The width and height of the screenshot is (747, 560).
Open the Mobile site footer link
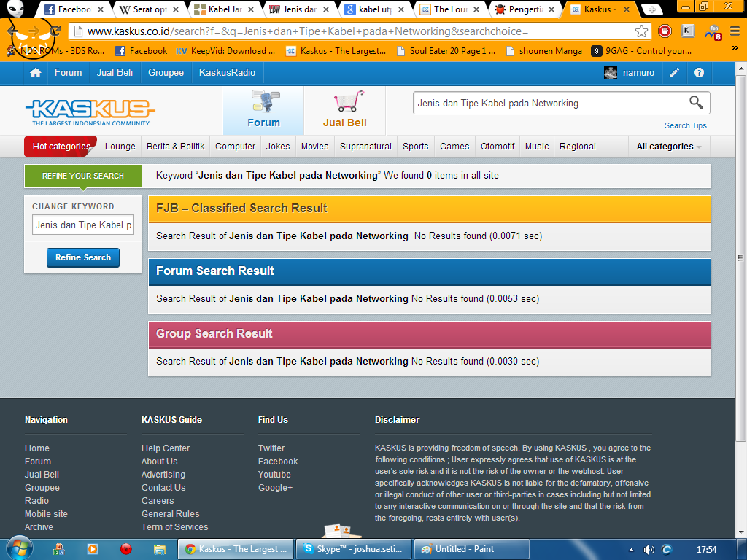click(x=46, y=514)
